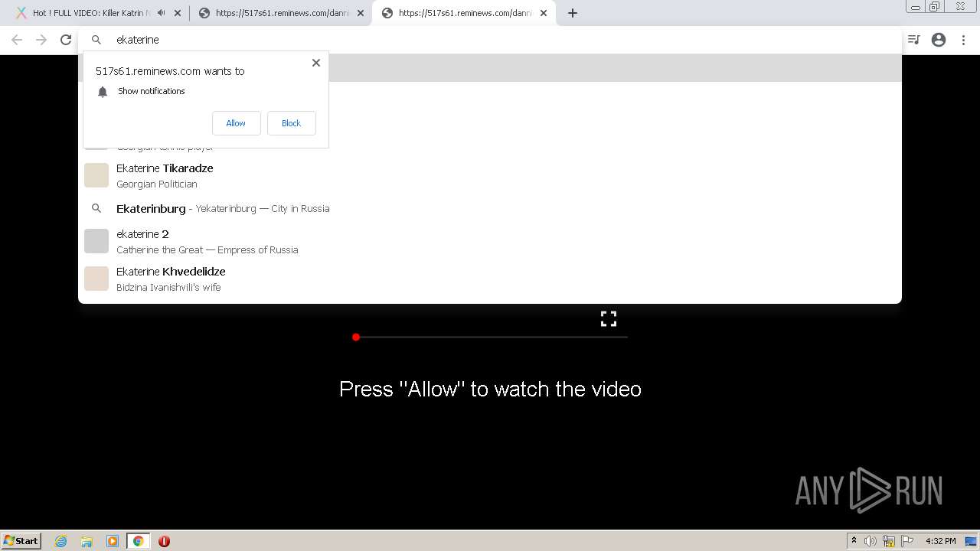Close the Hot FULL VIDEO tab
Image resolution: width=980 pixels, height=551 pixels.
[x=178, y=13]
